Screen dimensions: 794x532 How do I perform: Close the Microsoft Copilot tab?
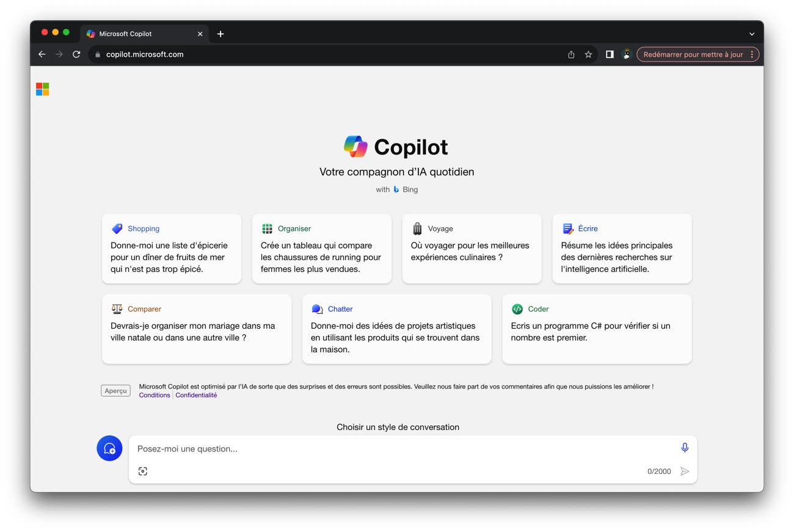click(200, 34)
